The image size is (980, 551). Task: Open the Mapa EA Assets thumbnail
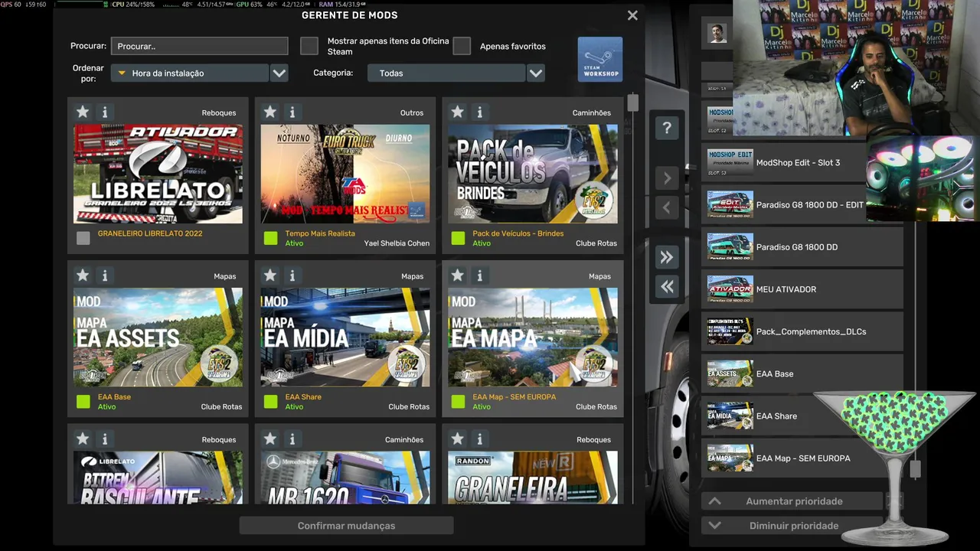click(x=158, y=337)
